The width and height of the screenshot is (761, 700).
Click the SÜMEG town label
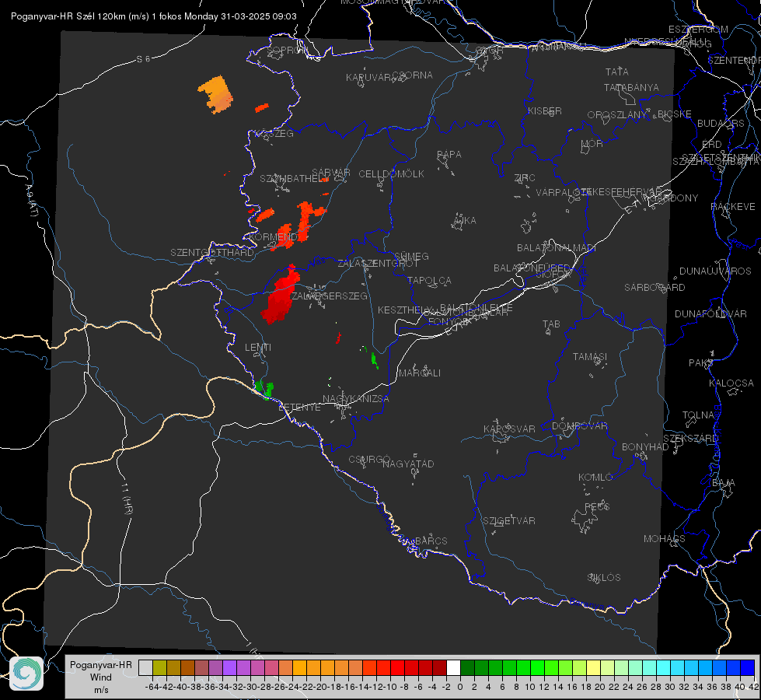411,256
